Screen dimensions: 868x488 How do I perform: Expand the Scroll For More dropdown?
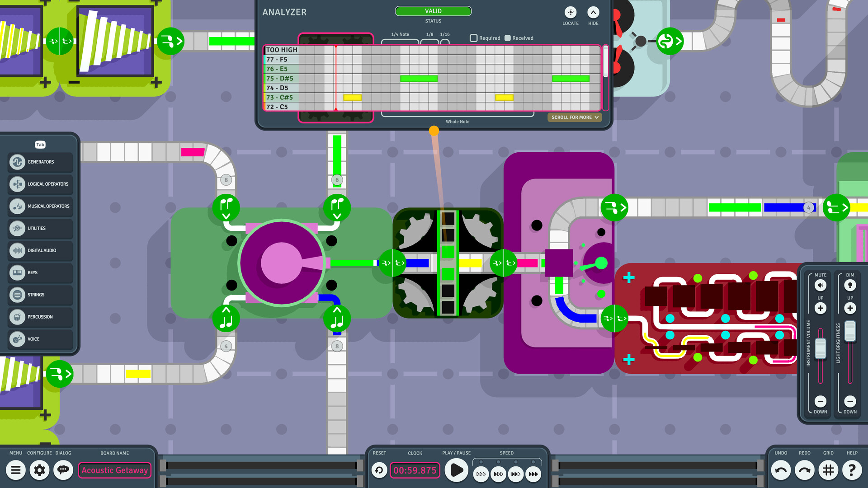pyautogui.click(x=574, y=117)
